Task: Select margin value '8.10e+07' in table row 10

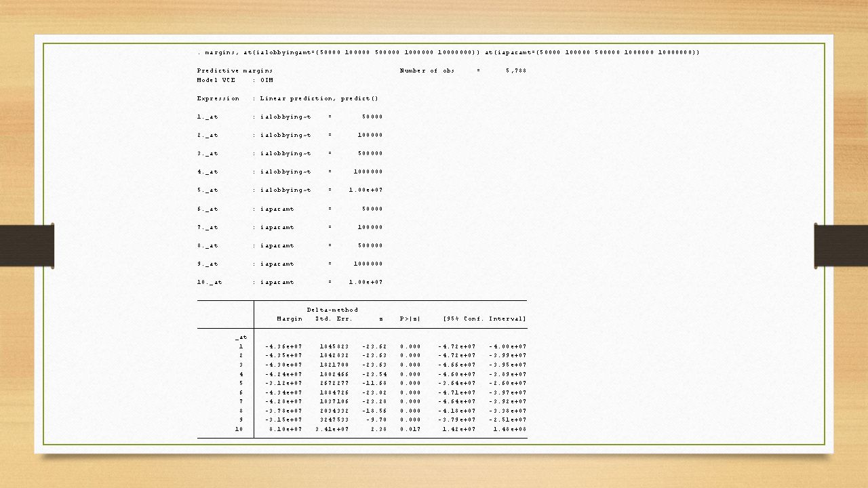Action: 286,429
